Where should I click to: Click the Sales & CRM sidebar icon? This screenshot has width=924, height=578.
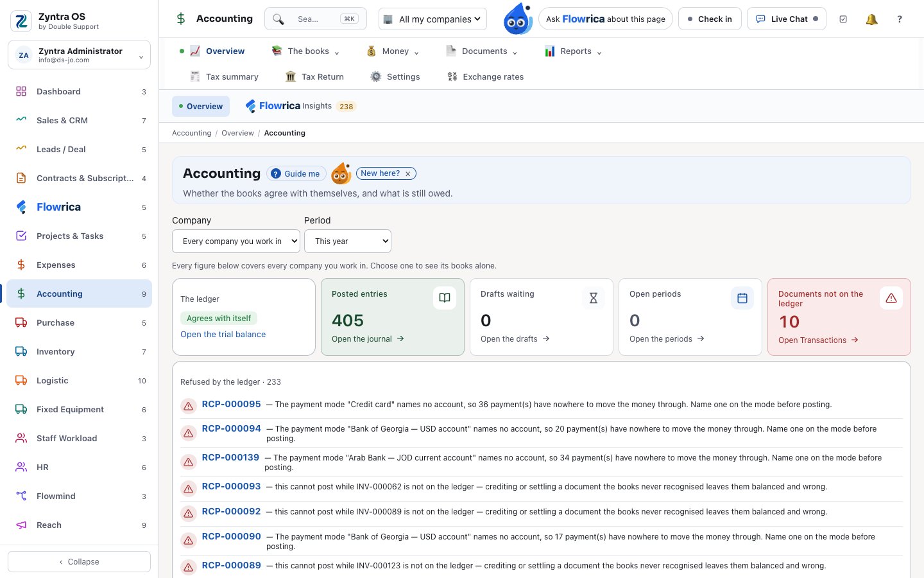click(x=21, y=120)
